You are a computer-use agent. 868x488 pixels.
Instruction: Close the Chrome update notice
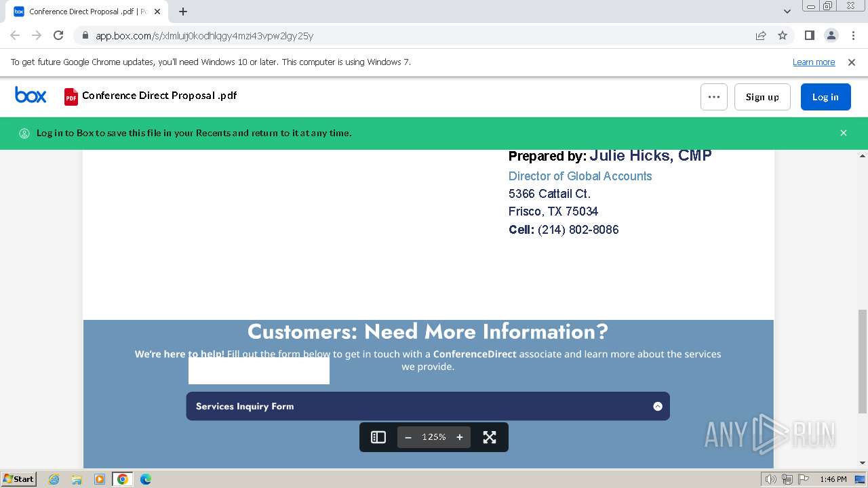(x=852, y=62)
